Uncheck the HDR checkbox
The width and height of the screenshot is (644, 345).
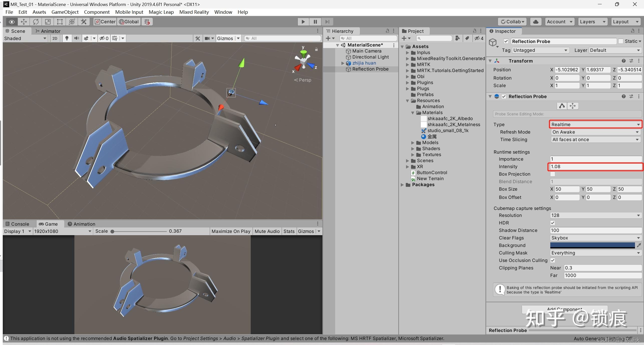click(553, 223)
